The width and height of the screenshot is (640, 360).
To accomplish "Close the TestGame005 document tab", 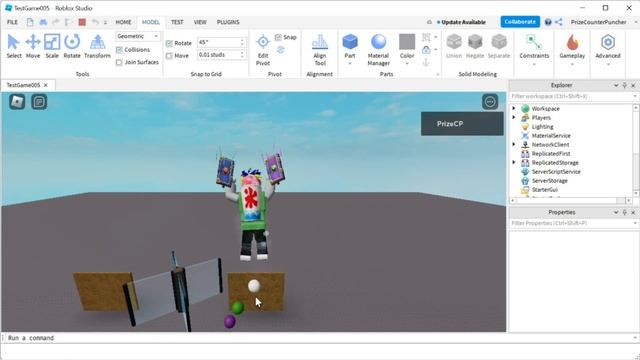I will [x=46, y=85].
